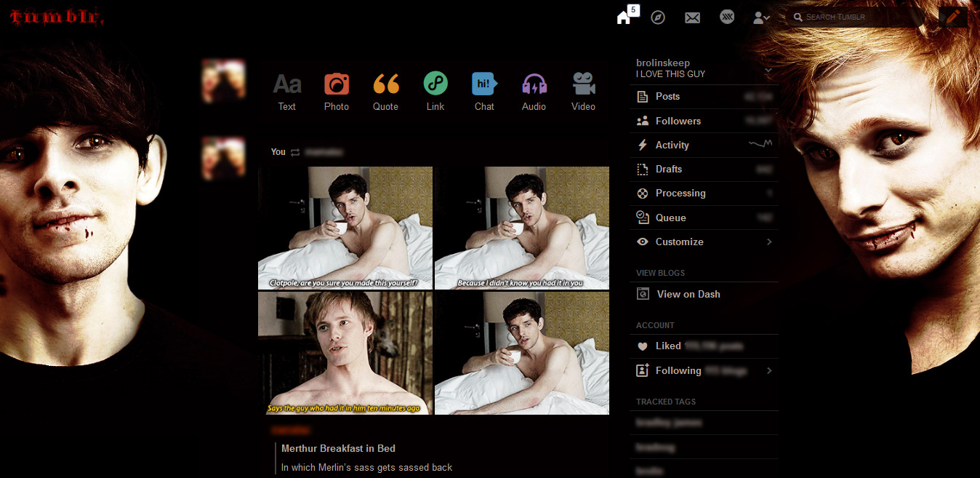Open the Explore compass icon

pos(658,17)
